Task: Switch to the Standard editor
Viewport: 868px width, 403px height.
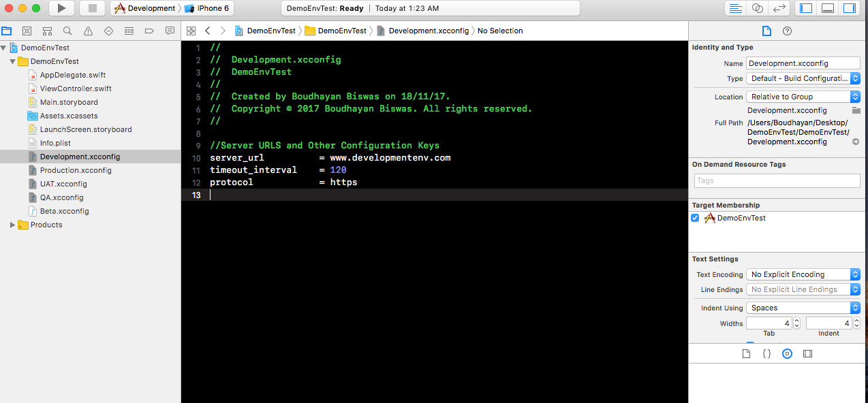Action: (x=736, y=8)
